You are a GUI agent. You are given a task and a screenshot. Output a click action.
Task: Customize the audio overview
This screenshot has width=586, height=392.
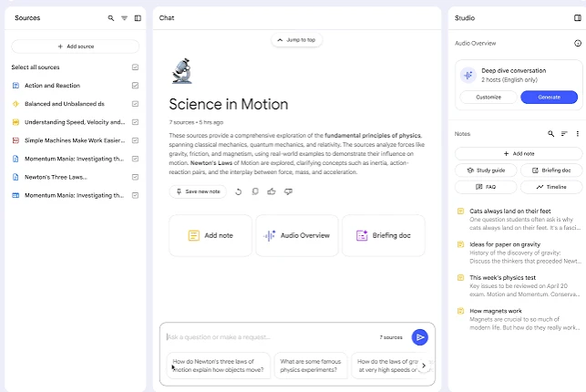point(488,98)
